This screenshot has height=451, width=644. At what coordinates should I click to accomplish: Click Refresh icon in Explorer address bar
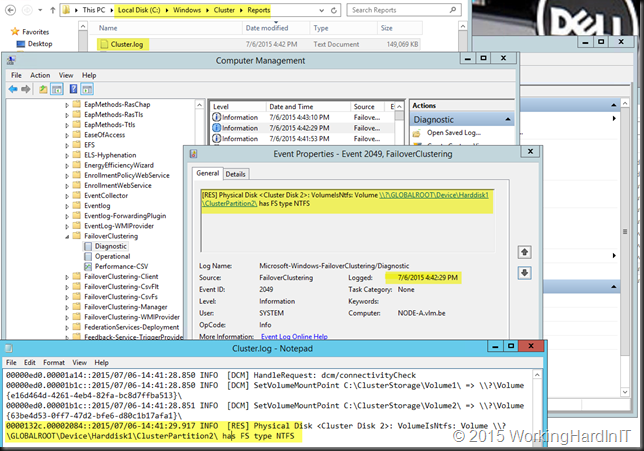coord(334,10)
